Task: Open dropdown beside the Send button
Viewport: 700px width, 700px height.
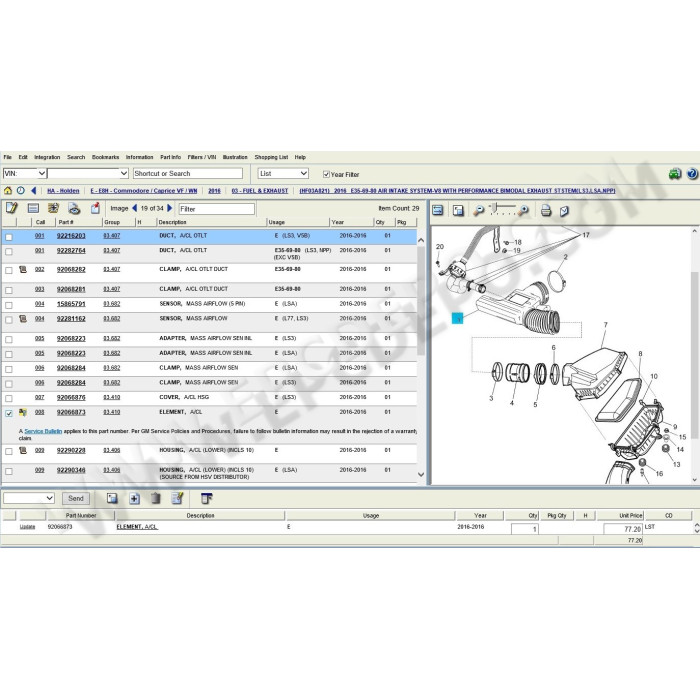Action: tap(49, 498)
